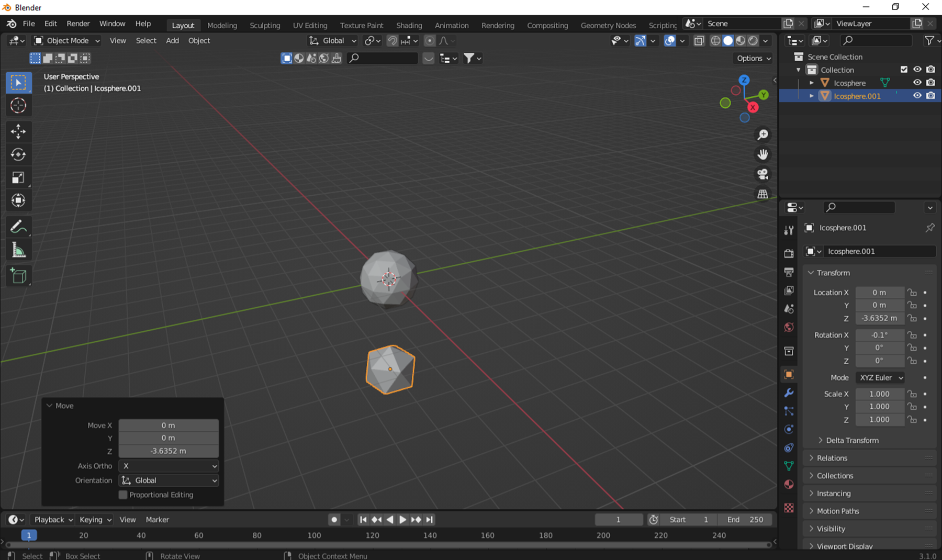Image resolution: width=942 pixels, height=560 pixels.
Task: Hide Icosphere in viewport via eye
Action: [x=917, y=83]
